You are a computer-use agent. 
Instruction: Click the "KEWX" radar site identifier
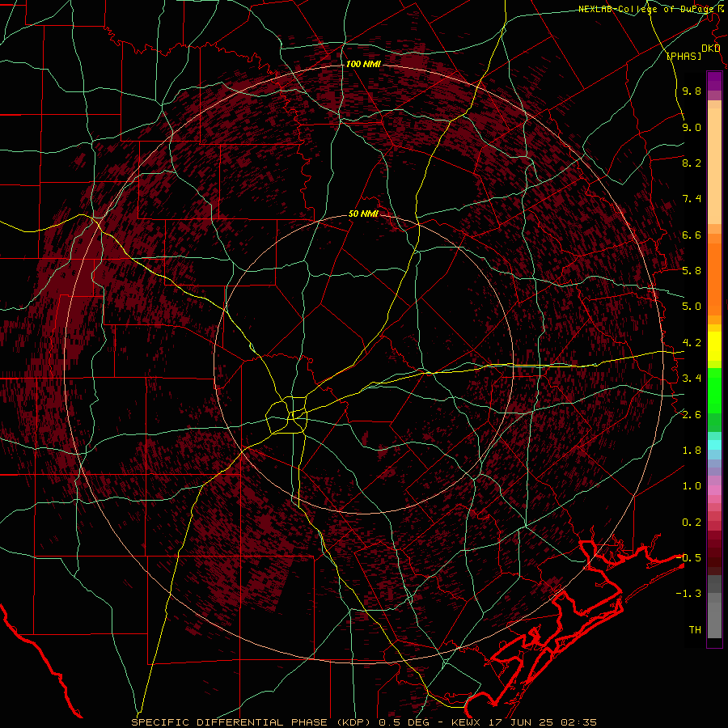(x=467, y=722)
